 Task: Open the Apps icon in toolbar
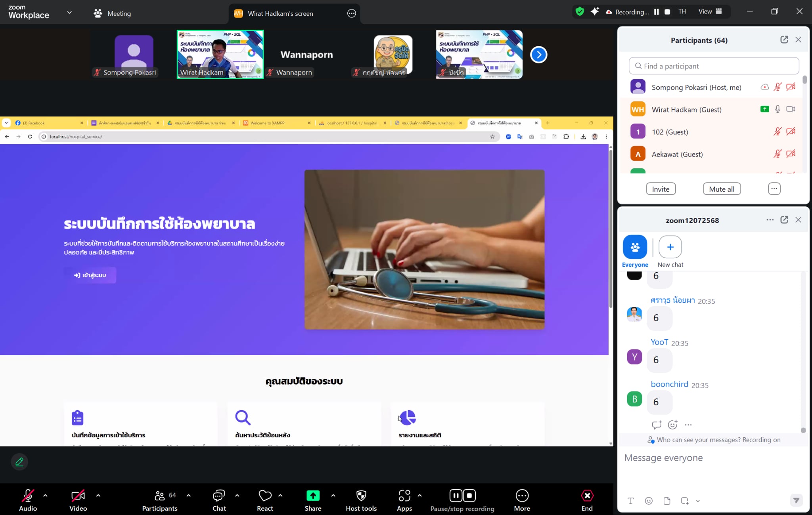404,496
